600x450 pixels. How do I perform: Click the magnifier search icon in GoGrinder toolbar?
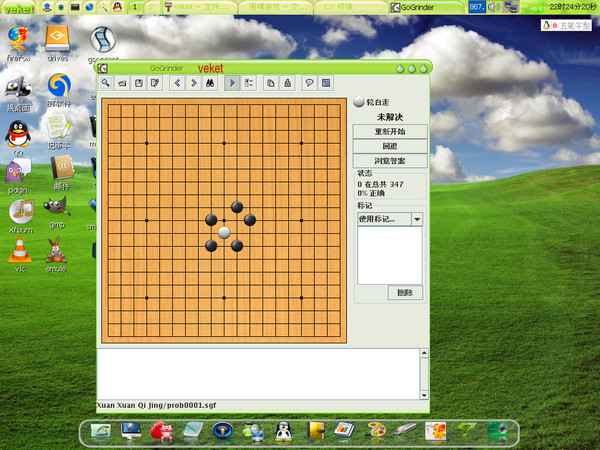106,83
